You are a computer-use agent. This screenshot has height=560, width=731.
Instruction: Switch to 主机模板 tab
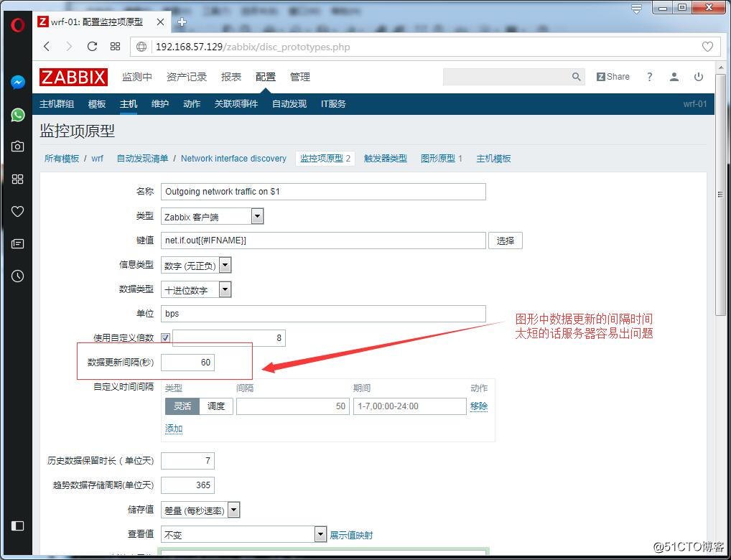(x=494, y=159)
